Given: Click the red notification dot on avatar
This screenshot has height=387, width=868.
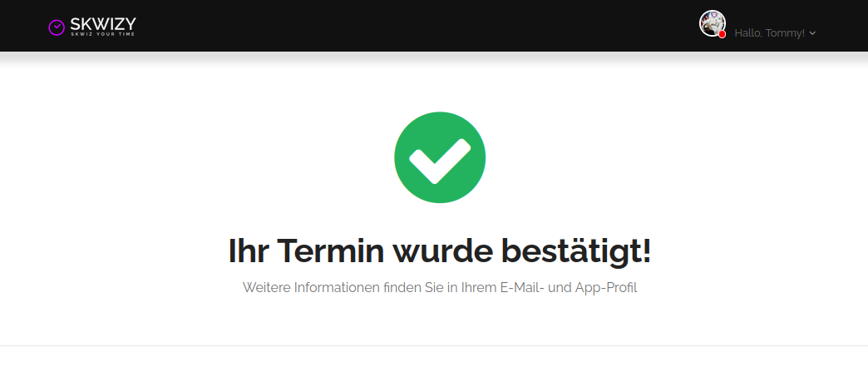Looking at the screenshot, I should point(722,34).
